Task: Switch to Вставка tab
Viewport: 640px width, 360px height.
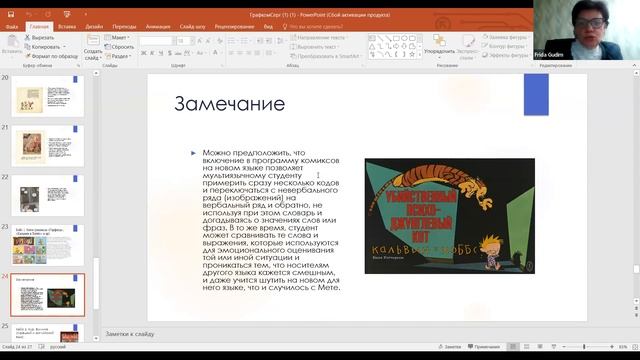Action: point(67,27)
